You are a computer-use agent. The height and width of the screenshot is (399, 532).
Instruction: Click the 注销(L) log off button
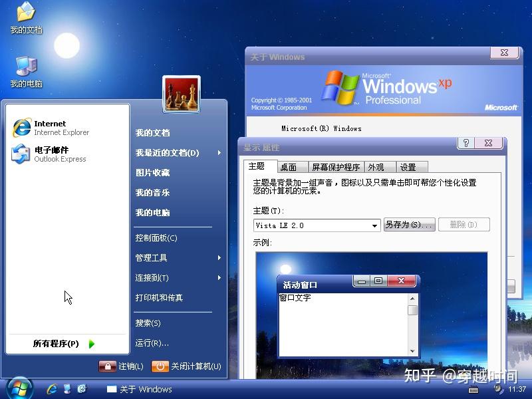coord(121,366)
